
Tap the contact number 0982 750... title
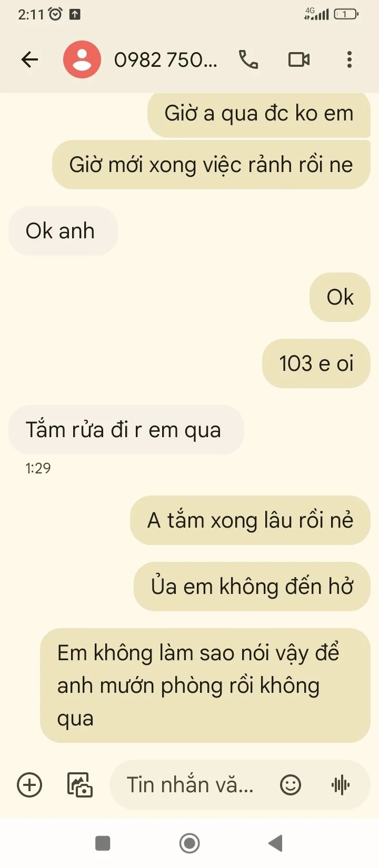point(165,60)
